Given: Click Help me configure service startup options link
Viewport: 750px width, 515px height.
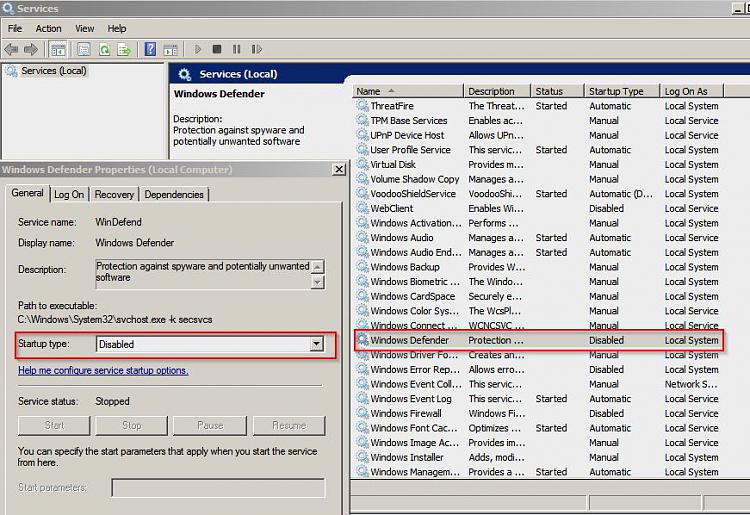Looking at the screenshot, I should tap(103, 370).
